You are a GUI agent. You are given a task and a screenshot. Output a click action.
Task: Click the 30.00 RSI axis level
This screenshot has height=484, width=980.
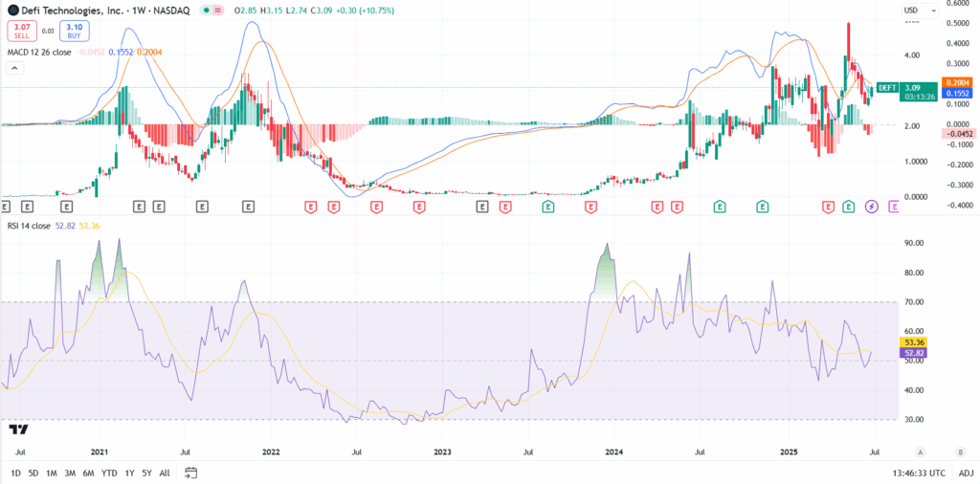pos(914,419)
